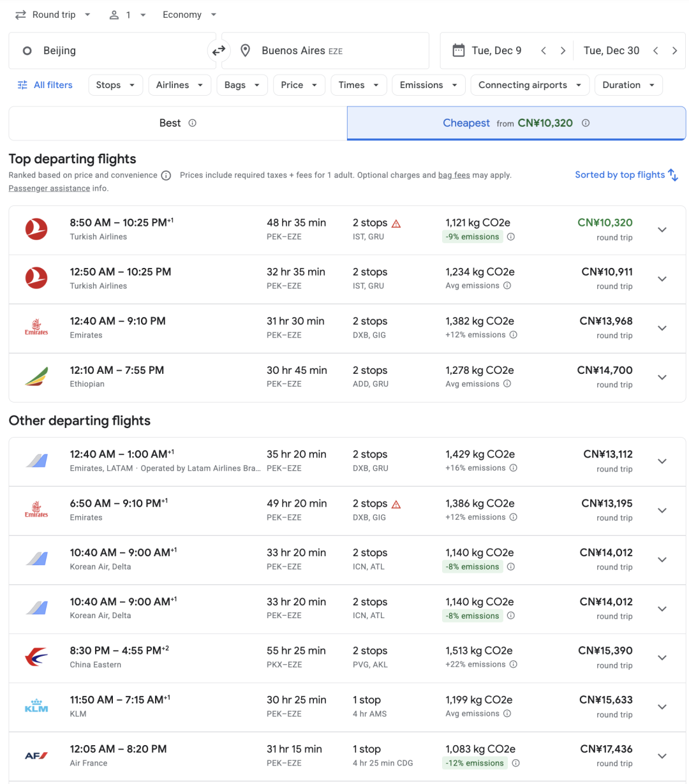Click Ethiopian airline logo

(x=36, y=377)
